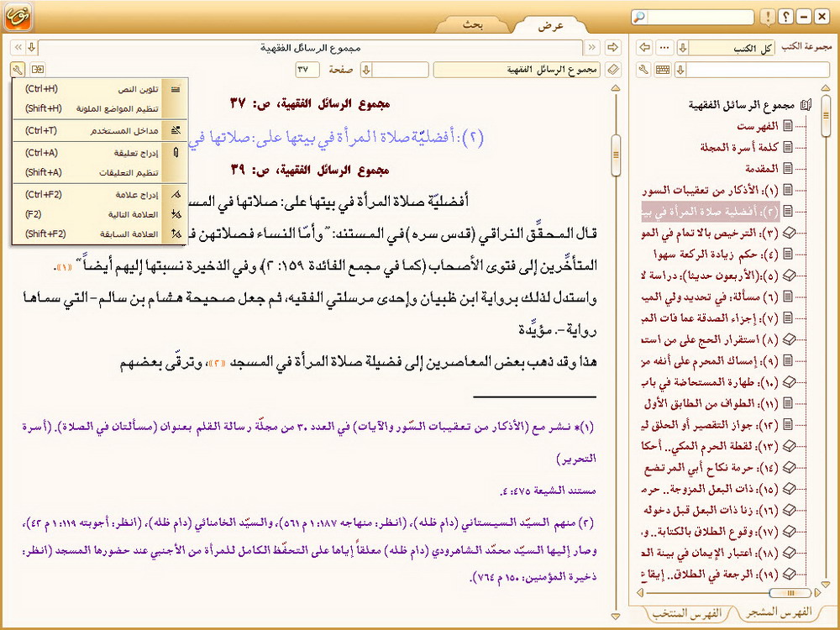Image resolution: width=840 pixels, height=630 pixels.
Task: Click the index tree vertical scrollbar thumb
Action: pyautogui.click(x=826, y=116)
